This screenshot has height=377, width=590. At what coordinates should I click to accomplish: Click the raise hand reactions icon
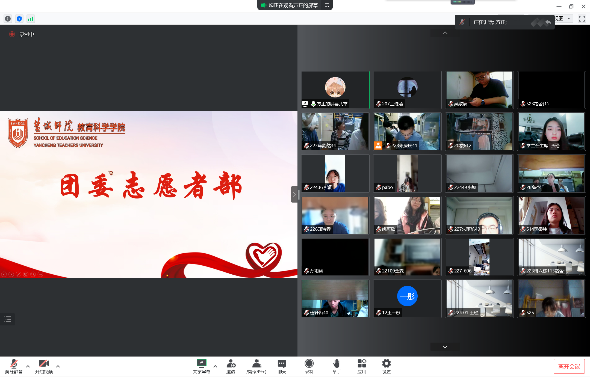[x=336, y=366]
